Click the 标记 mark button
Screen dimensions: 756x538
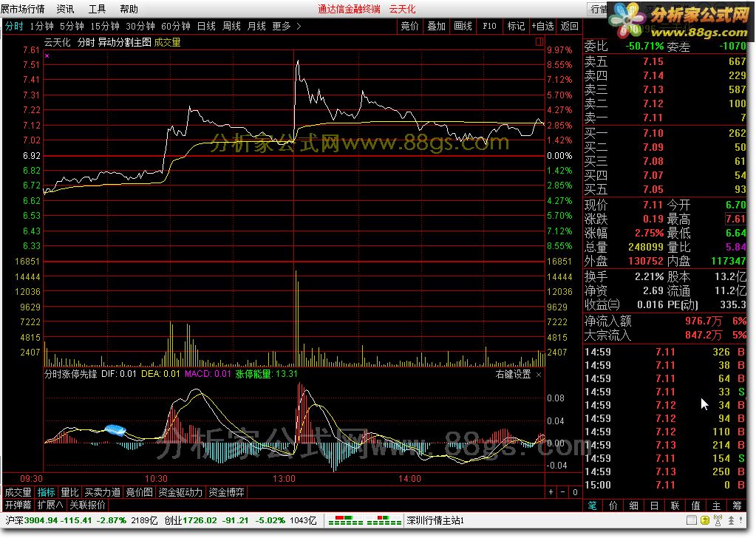point(516,26)
